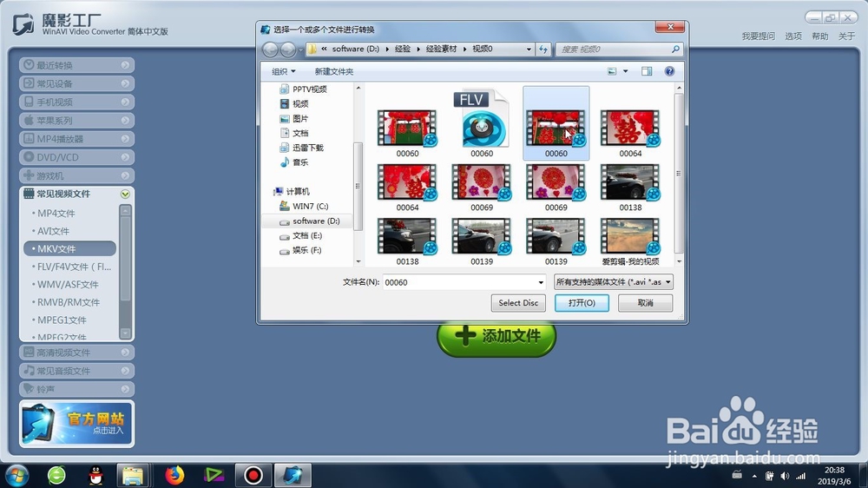868x488 pixels.
Task: Expand the 最近转换 category
Action: click(x=77, y=65)
